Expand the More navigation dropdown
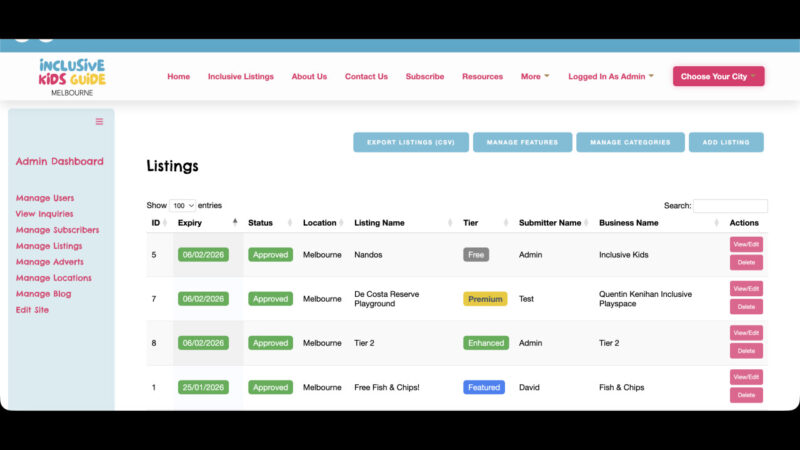This screenshot has height=450, width=800. (535, 76)
